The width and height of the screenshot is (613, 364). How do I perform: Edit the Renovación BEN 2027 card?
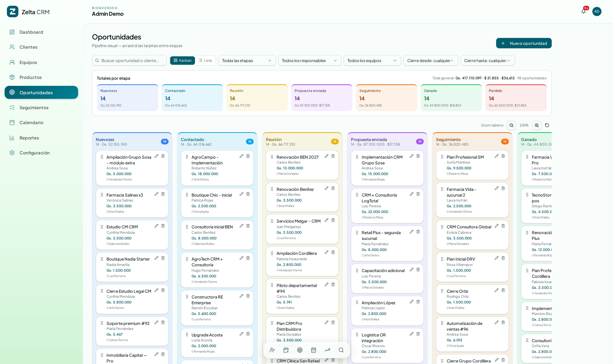(326, 156)
